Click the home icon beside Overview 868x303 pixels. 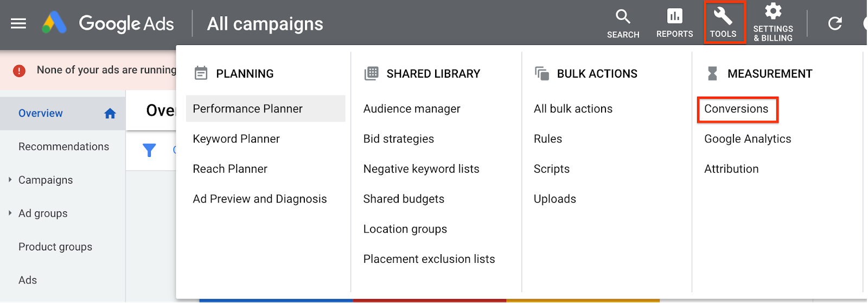pos(110,113)
